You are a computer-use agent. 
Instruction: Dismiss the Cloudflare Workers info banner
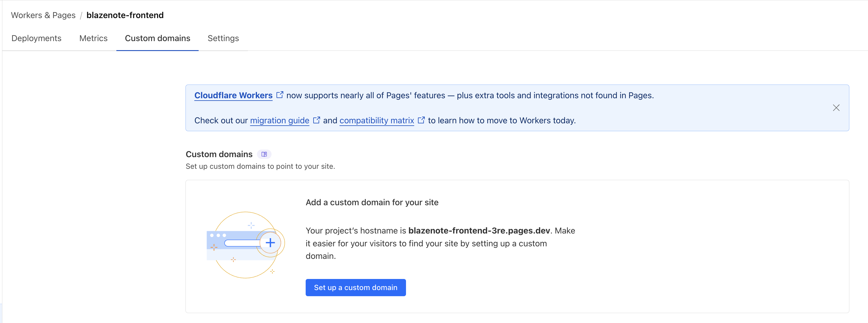[x=836, y=108]
